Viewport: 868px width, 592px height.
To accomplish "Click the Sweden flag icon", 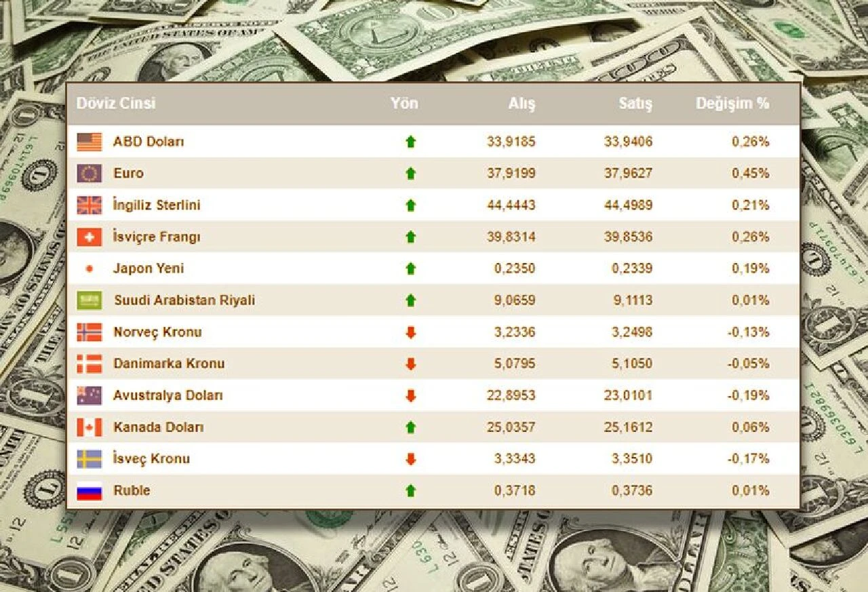I will click(x=90, y=458).
